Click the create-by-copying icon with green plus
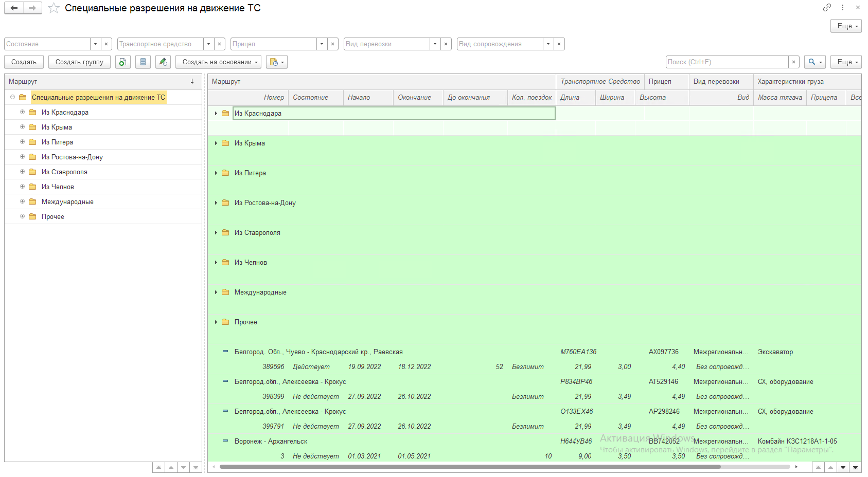The image size is (868, 477). (122, 62)
